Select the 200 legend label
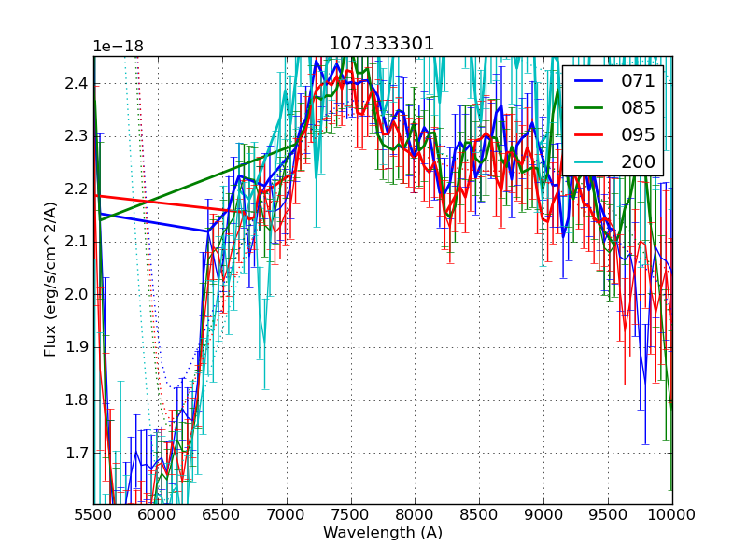Viewport: 747px width, 560px height. 638,162
